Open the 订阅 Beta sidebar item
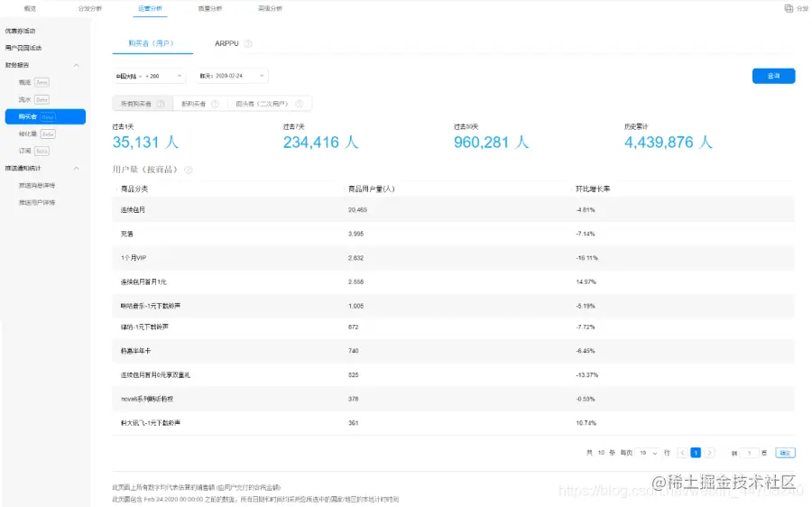 tap(33, 152)
